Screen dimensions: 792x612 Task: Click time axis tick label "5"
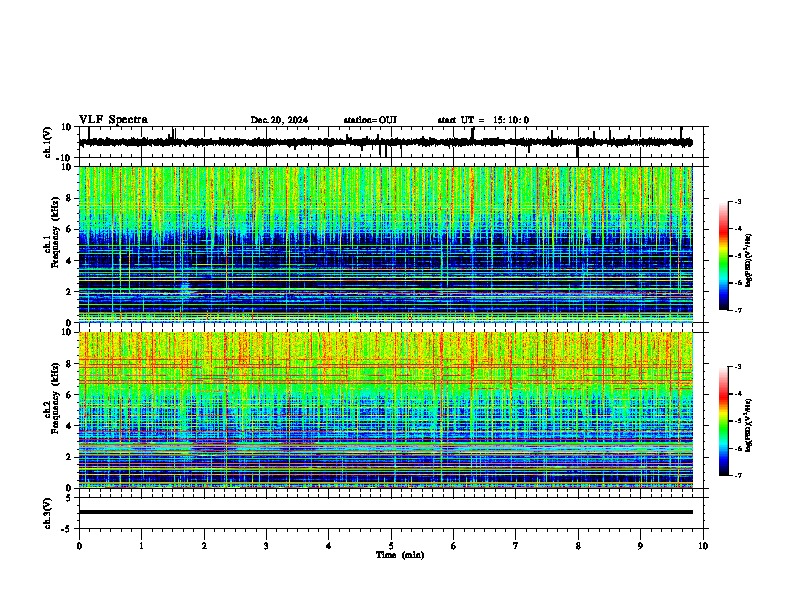(391, 546)
